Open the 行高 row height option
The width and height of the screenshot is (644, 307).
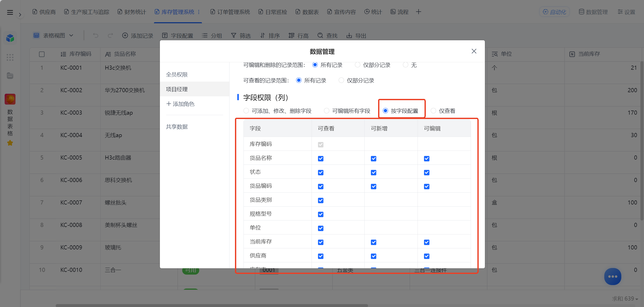click(299, 36)
